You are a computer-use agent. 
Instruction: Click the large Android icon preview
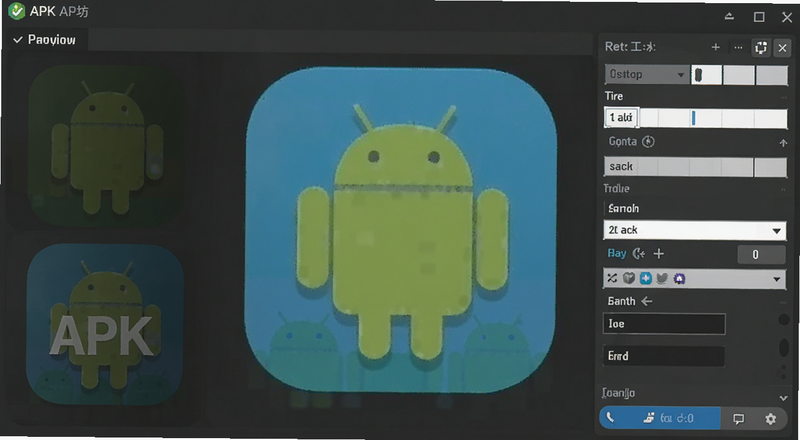pyautogui.click(x=401, y=230)
